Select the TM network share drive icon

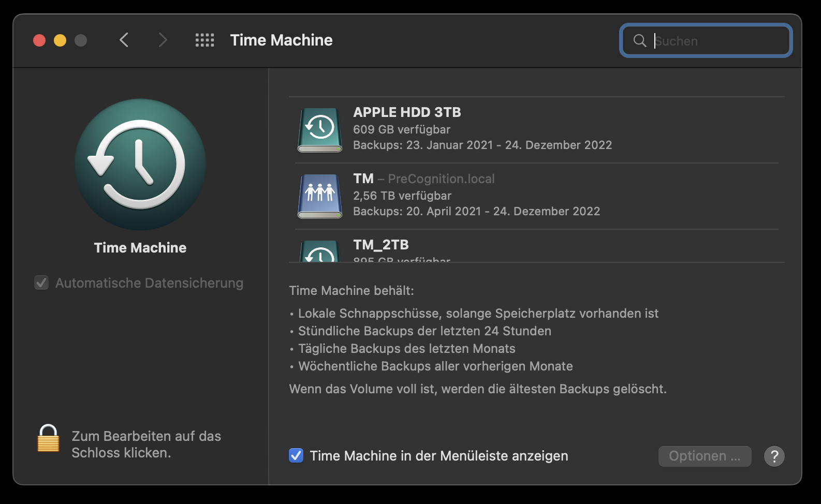(x=320, y=196)
